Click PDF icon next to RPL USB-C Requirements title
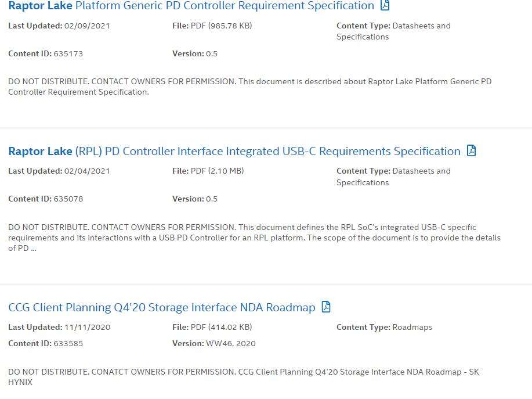Viewport: 532px width, 399px height. (x=471, y=151)
